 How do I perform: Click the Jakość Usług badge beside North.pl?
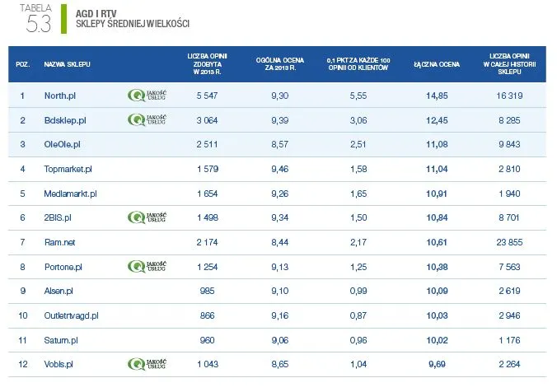point(148,96)
